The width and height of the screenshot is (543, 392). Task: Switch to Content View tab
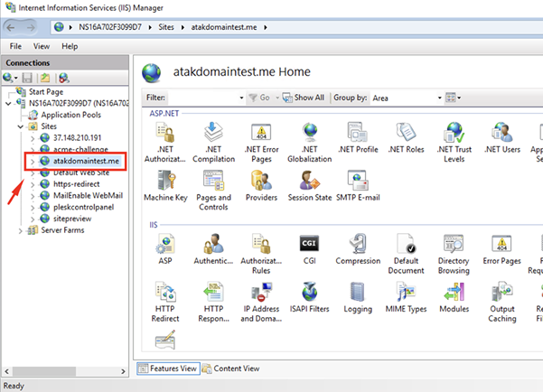pos(231,369)
